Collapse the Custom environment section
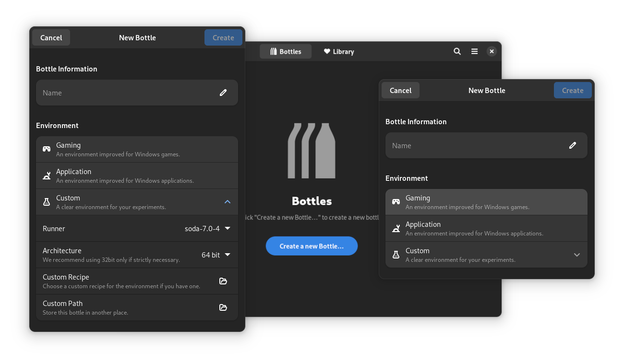 pos(228,202)
